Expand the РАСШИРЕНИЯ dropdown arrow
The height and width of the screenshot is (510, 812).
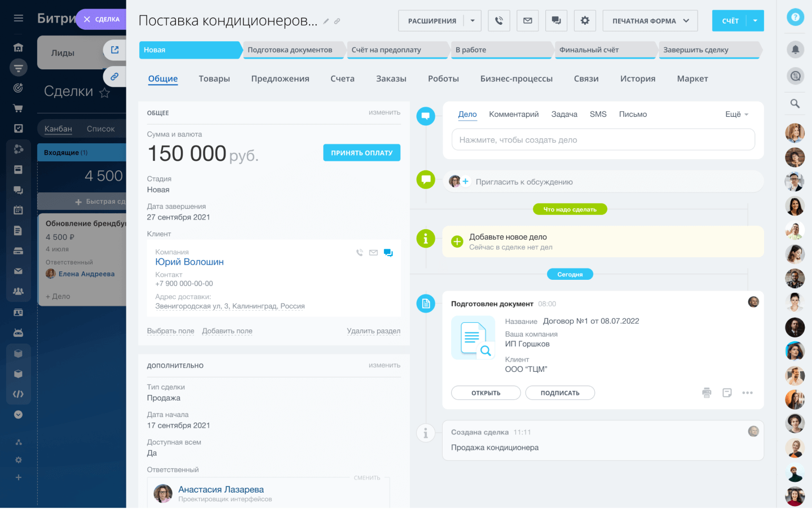point(474,20)
